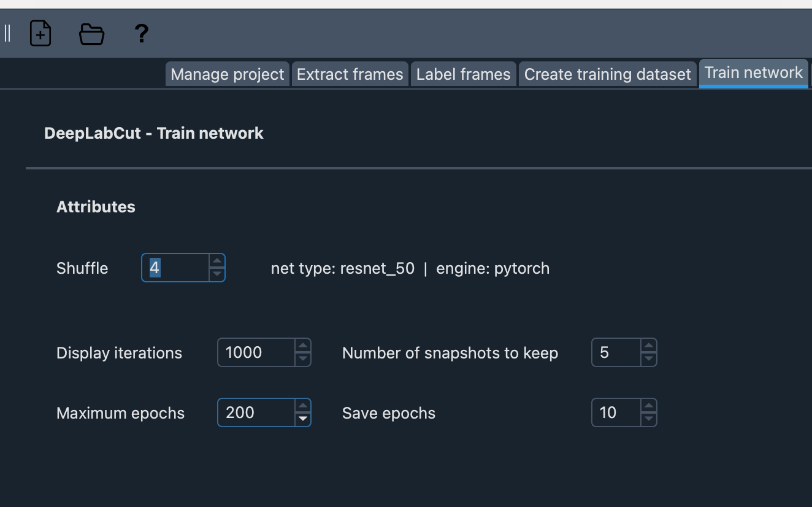Decrease Save epochs with down arrow
The image size is (812, 507).
tap(649, 419)
